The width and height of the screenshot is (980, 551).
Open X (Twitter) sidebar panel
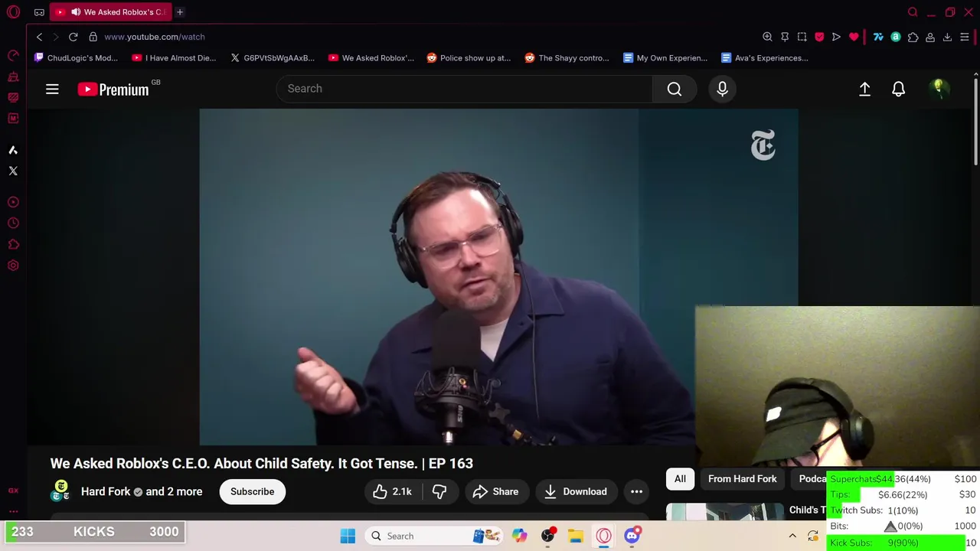[13, 171]
